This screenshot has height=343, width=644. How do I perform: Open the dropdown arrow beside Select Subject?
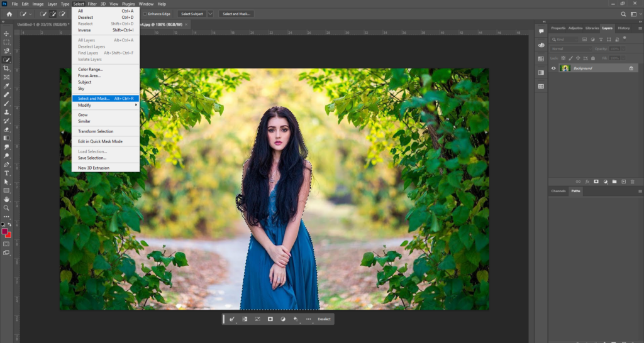tap(210, 14)
